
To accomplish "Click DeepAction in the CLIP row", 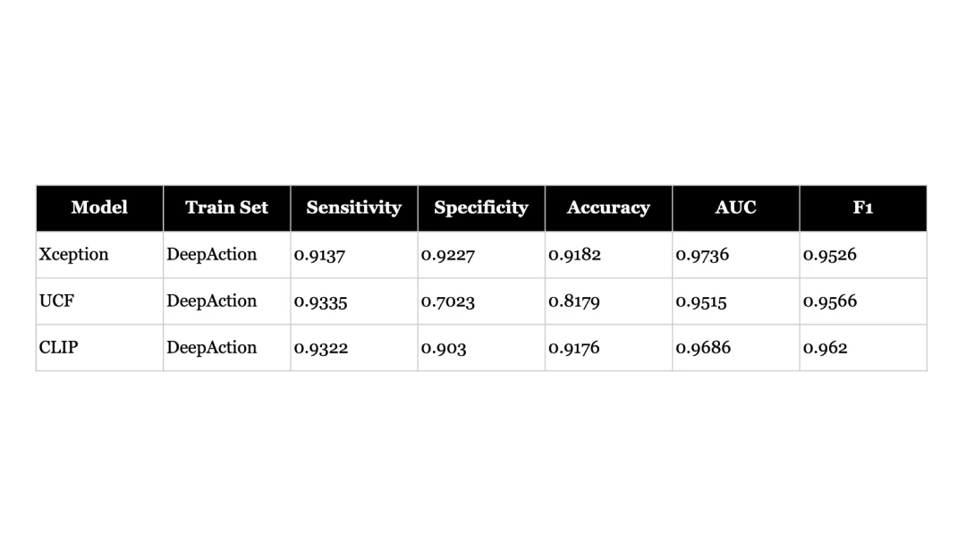I will [x=212, y=348].
